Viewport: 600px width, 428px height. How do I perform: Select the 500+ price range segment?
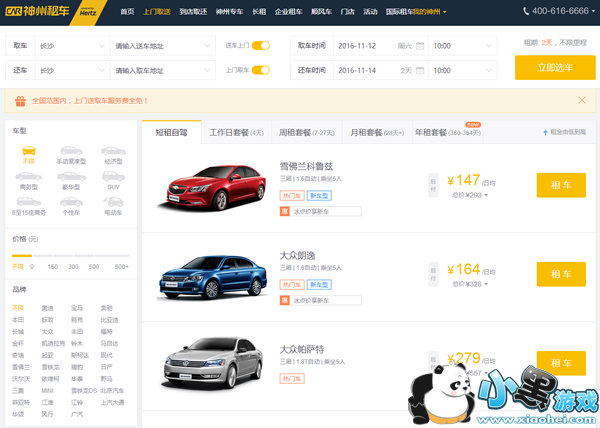click(112, 255)
